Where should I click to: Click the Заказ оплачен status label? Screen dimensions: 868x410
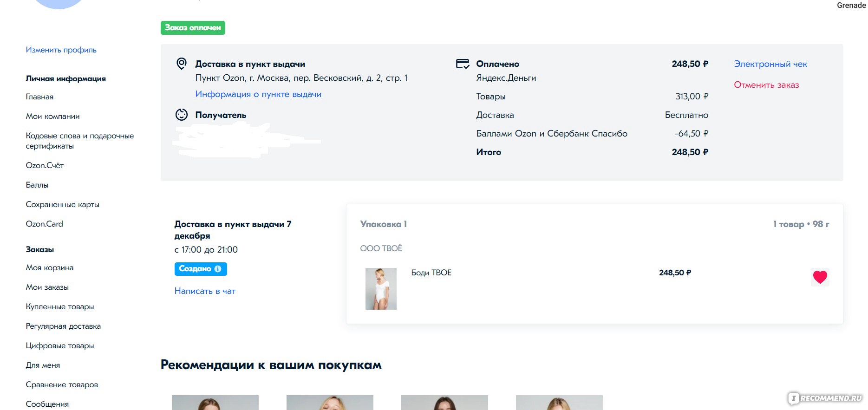click(193, 28)
